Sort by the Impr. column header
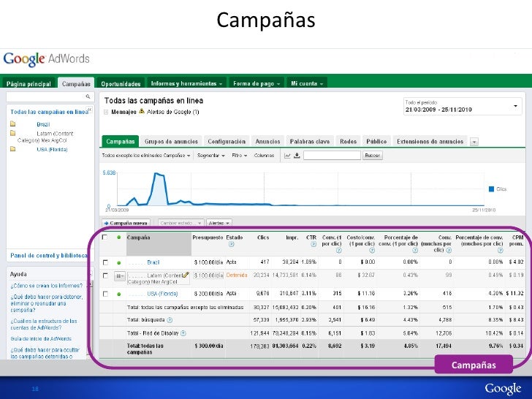 click(x=292, y=237)
